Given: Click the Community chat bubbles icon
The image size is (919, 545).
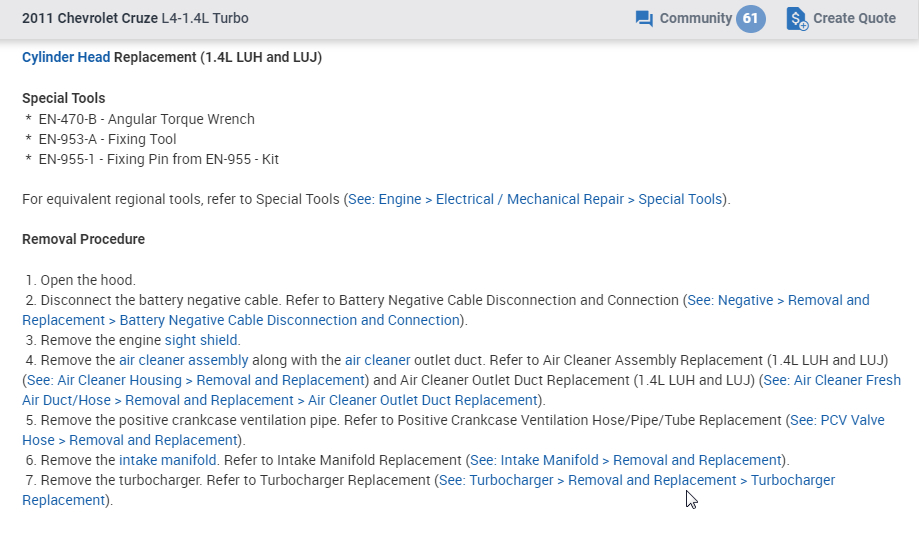Looking at the screenshot, I should click(x=644, y=19).
